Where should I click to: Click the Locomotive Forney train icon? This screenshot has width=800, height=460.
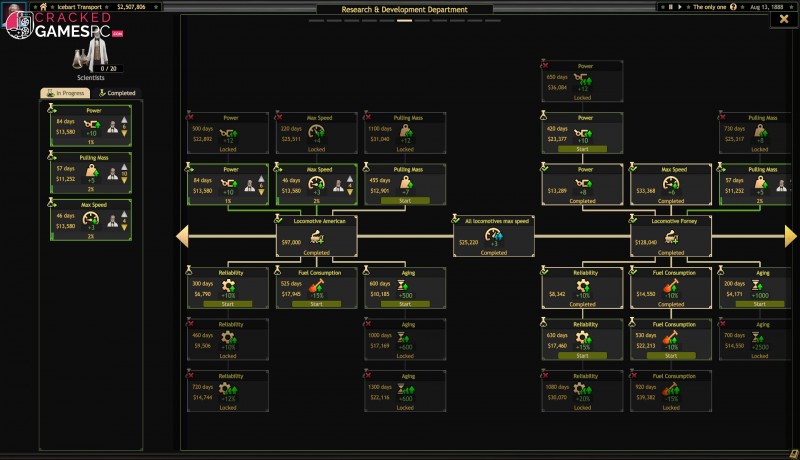(669, 237)
